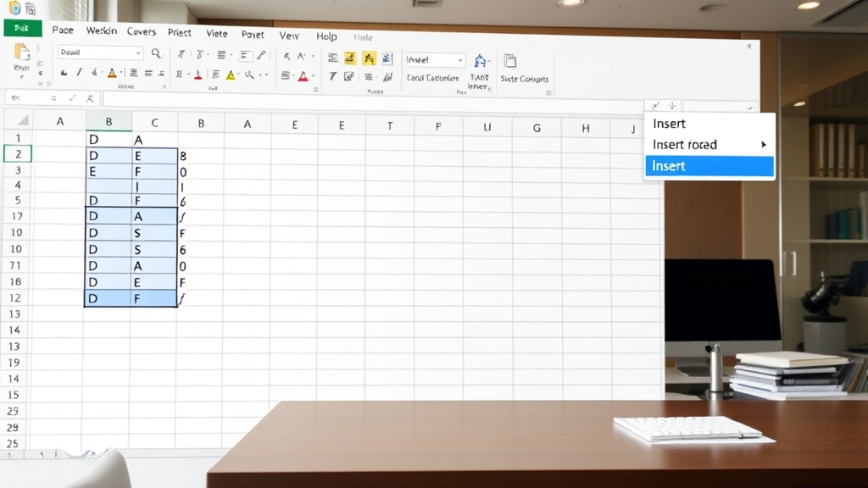Click the search magnifier icon in the ribbon

click(156, 54)
